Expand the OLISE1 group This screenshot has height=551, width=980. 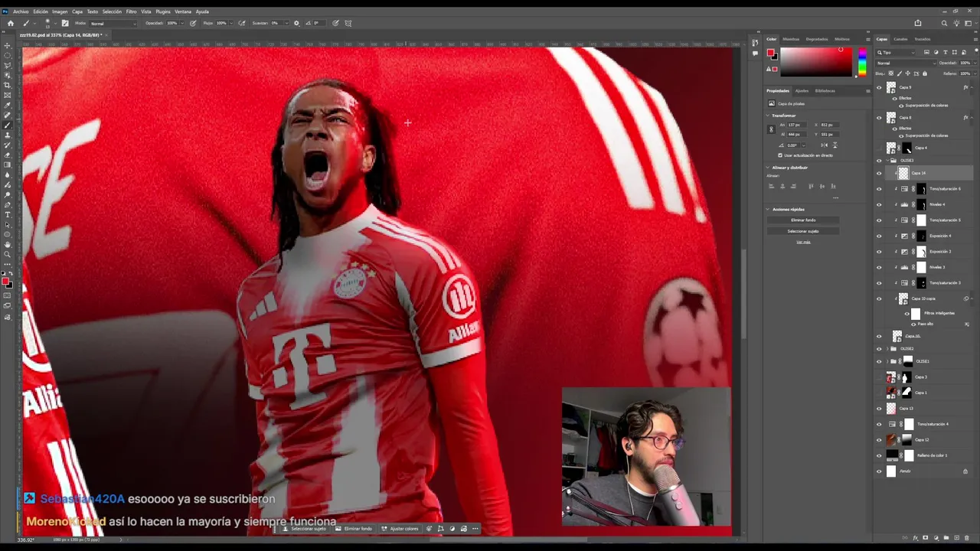[x=887, y=361]
